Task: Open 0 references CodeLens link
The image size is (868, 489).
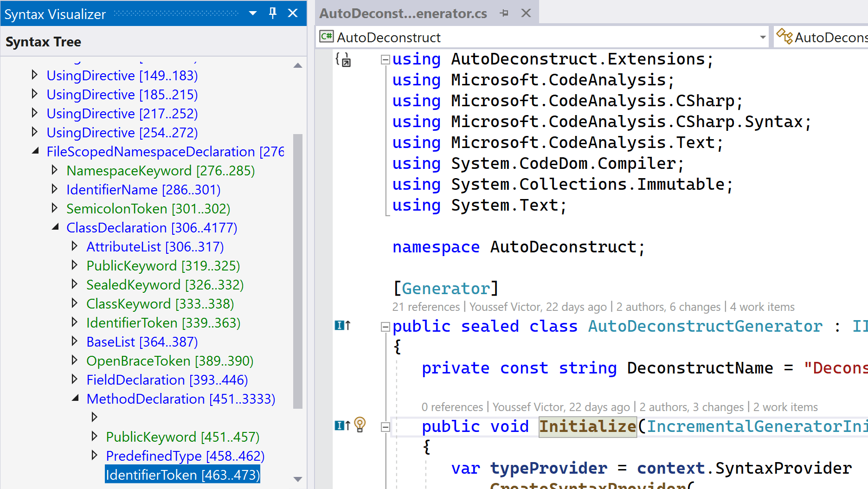Action: pos(452,407)
